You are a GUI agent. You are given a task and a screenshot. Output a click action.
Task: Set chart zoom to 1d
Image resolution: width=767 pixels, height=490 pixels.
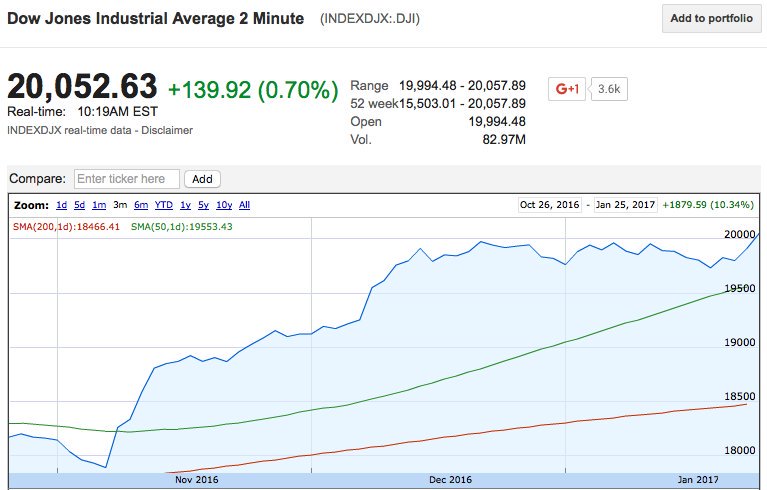(62, 205)
